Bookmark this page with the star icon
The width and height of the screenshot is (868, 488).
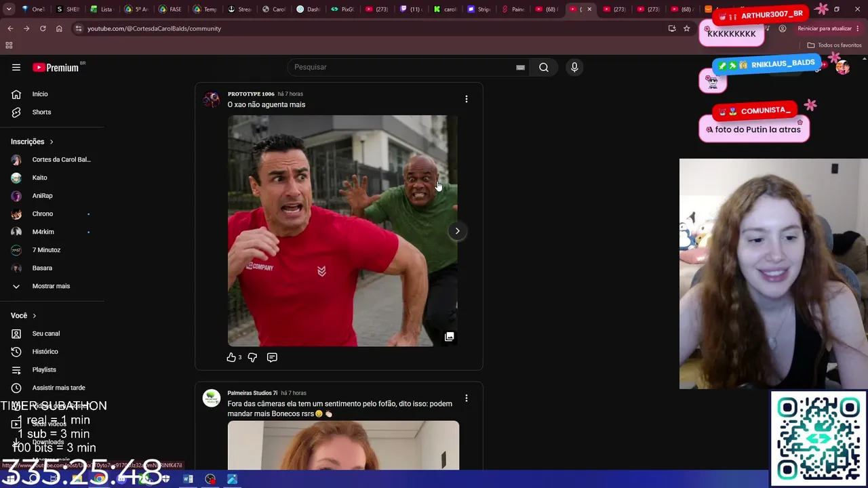[687, 28]
